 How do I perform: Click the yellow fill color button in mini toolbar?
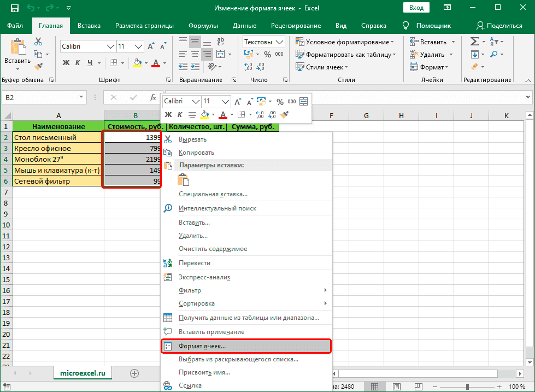click(204, 114)
